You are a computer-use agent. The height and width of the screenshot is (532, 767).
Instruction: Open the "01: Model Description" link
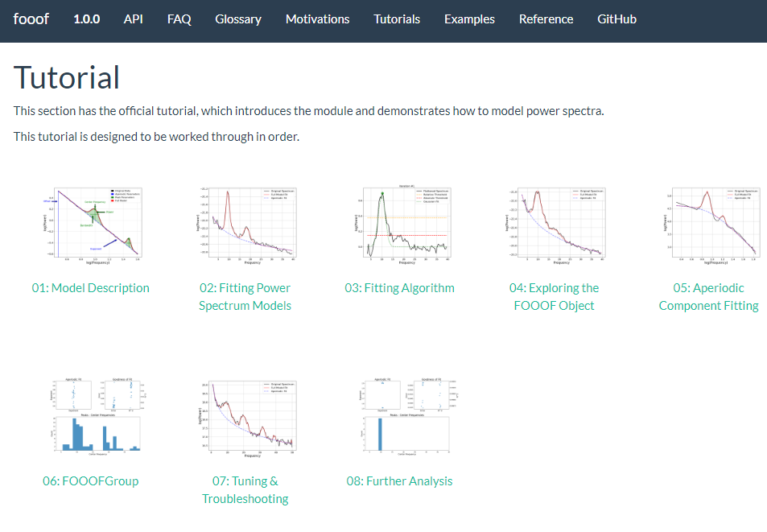(91, 288)
